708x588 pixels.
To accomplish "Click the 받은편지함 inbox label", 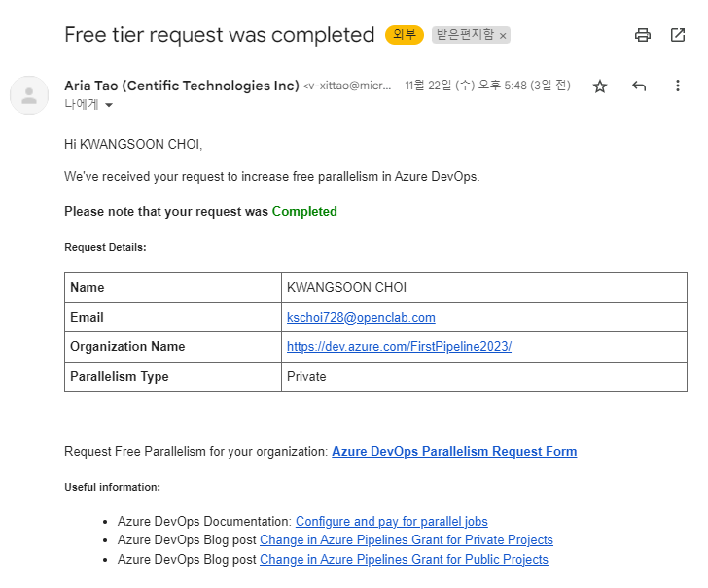I will click(x=465, y=35).
